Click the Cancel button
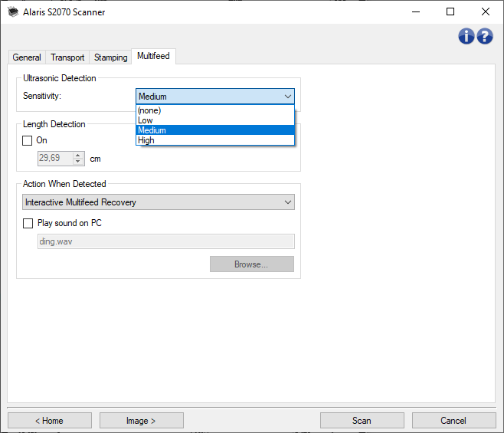The height and width of the screenshot is (433, 504). pos(453,421)
